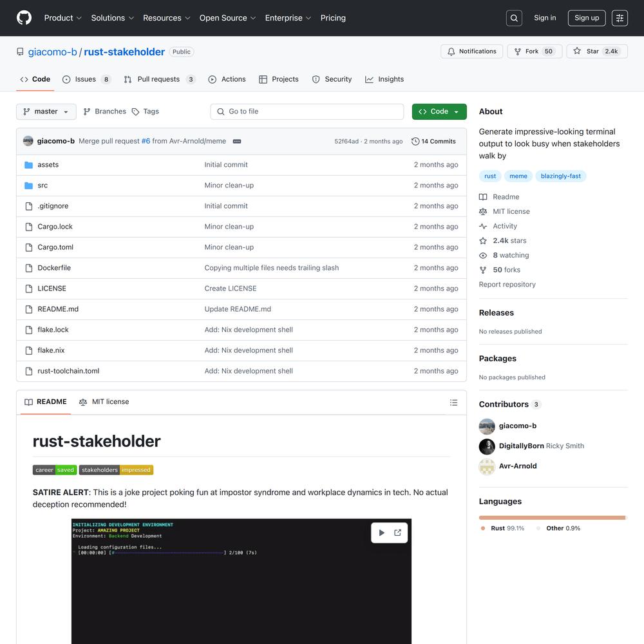Image resolution: width=644 pixels, height=644 pixels.
Task: Select the README tab in the file viewer
Action: (x=46, y=402)
